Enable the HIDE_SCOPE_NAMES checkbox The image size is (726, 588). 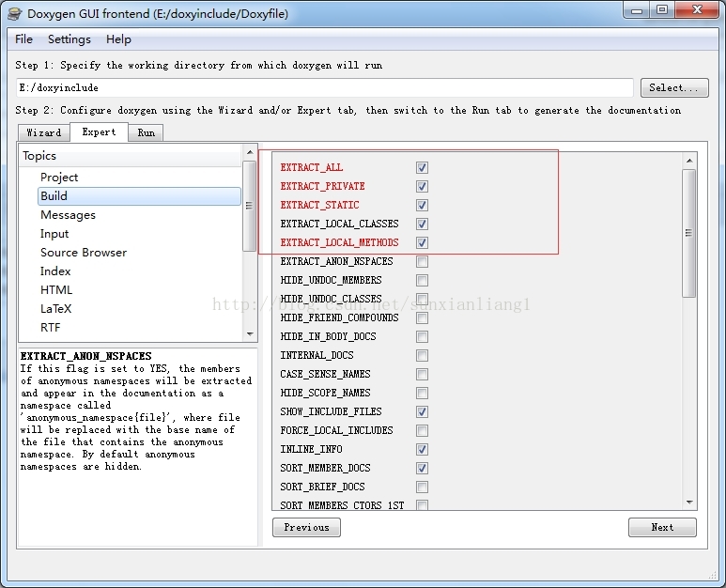[x=422, y=393]
